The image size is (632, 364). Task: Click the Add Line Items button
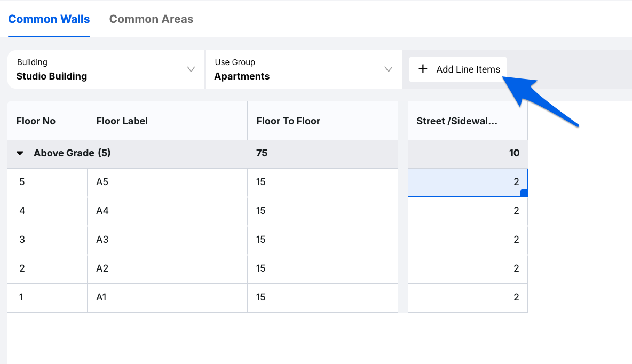click(x=458, y=69)
